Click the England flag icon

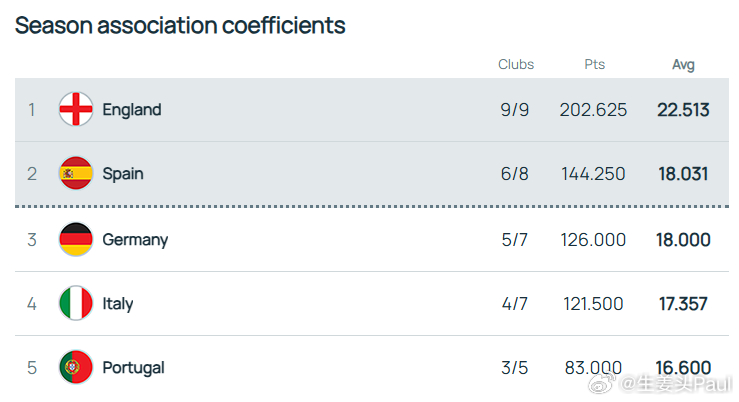point(76,109)
